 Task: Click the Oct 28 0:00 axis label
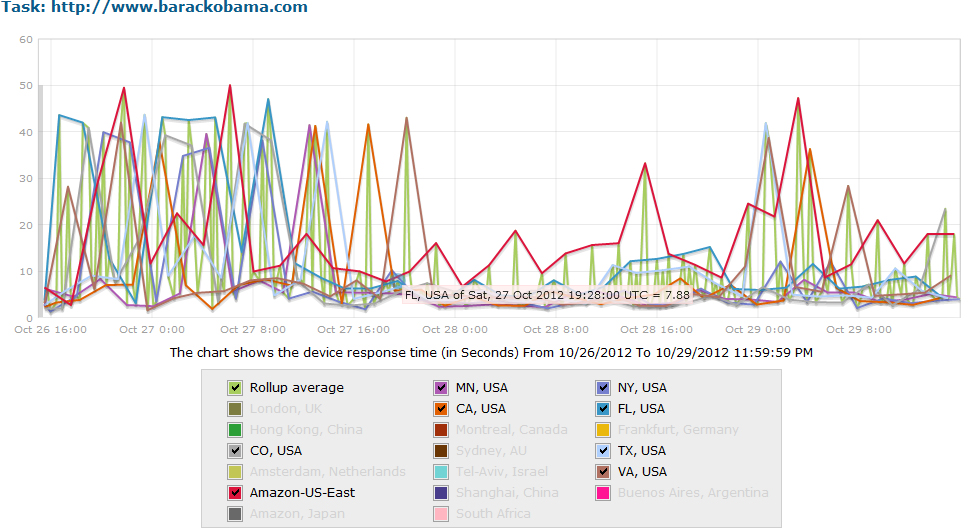455,330
